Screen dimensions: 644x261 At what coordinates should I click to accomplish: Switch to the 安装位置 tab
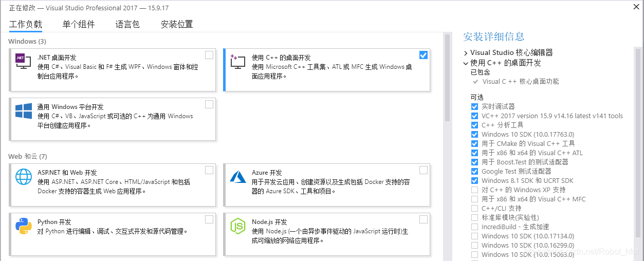pyautogui.click(x=177, y=24)
